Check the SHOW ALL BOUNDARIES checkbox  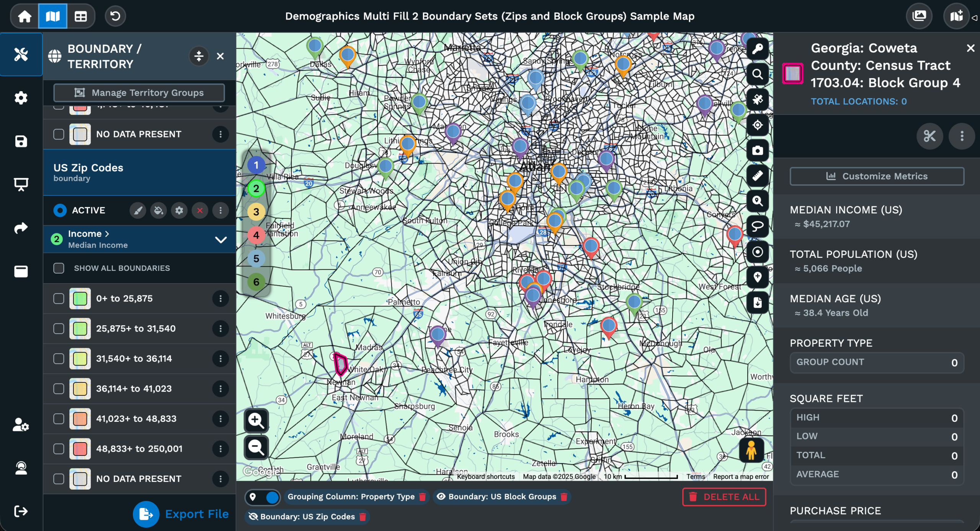pyautogui.click(x=59, y=268)
